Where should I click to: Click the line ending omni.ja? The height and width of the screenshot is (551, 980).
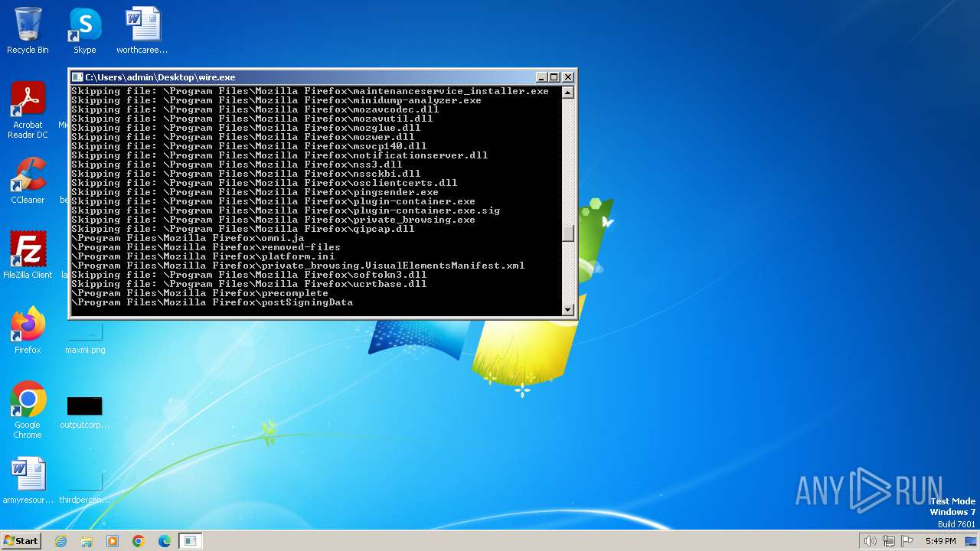tap(188, 238)
